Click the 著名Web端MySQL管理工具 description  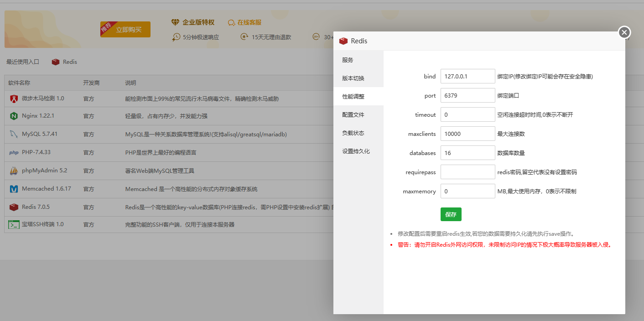(x=160, y=171)
